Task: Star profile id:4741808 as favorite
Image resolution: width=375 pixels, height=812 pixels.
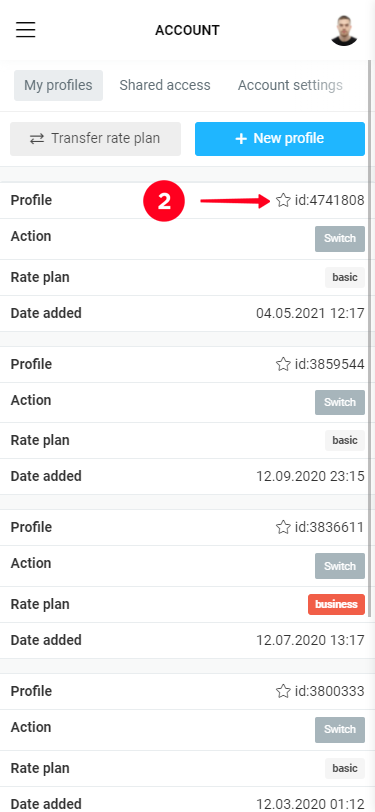Action: (283, 200)
